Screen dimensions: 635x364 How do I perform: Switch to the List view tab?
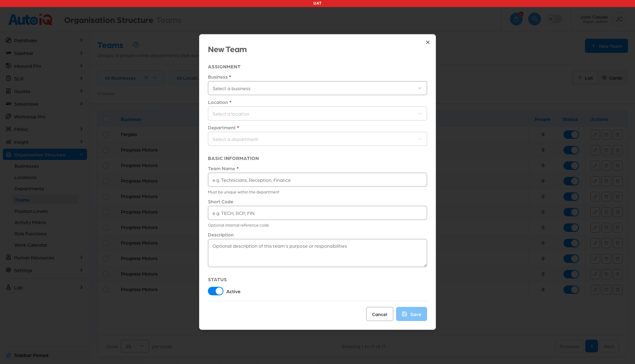[585, 78]
